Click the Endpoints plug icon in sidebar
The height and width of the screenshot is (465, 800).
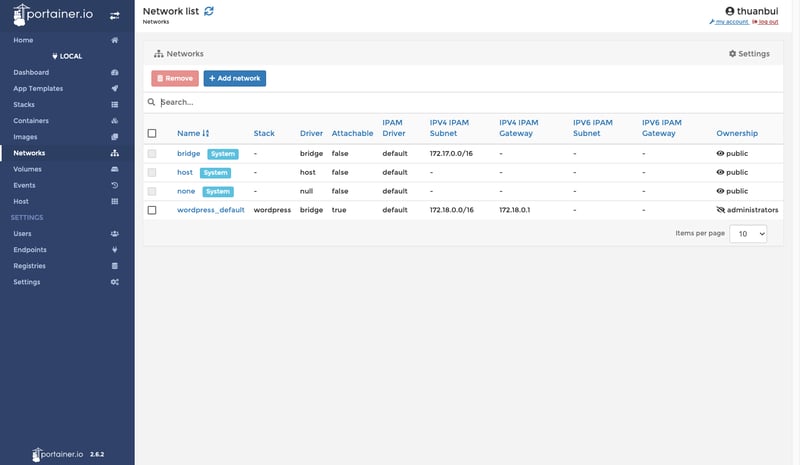(115, 250)
